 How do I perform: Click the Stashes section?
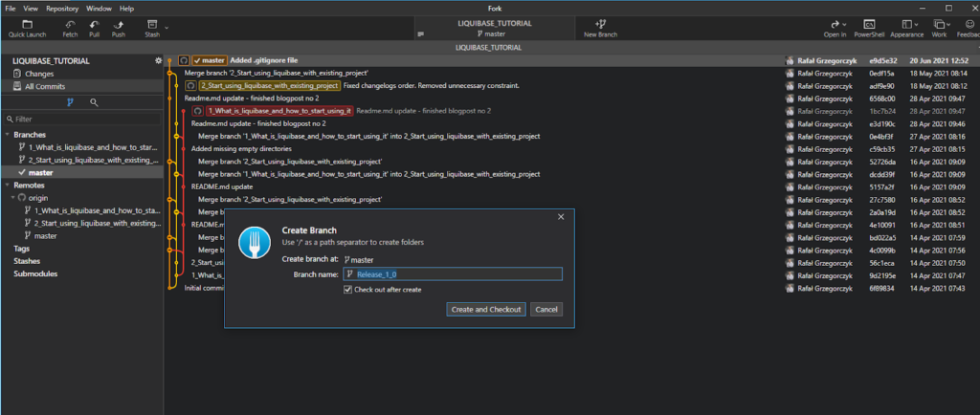click(27, 261)
